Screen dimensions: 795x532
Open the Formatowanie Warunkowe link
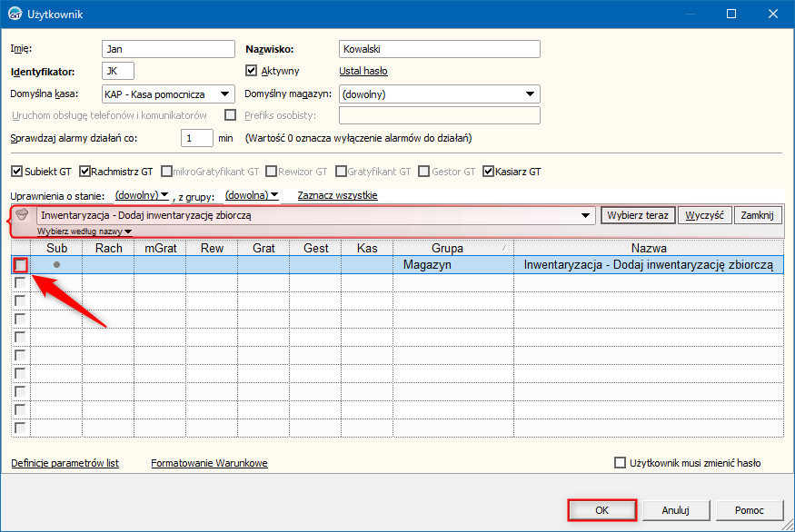(209, 463)
